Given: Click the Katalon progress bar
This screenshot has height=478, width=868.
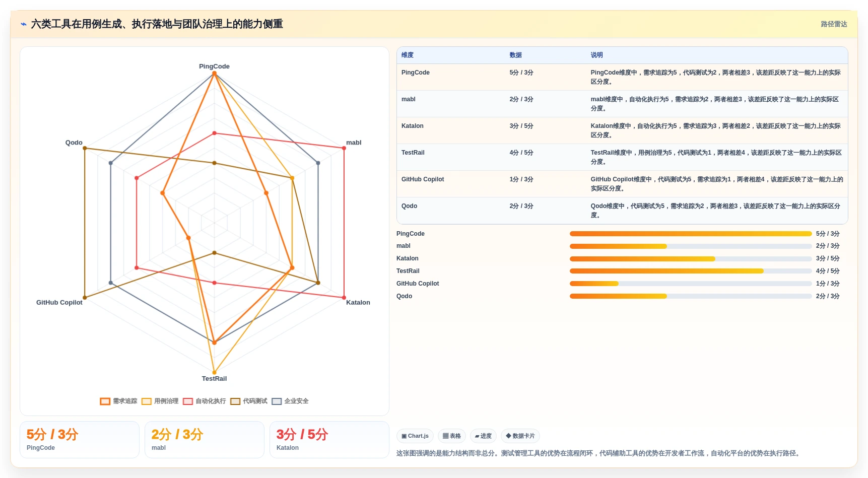Looking at the screenshot, I should click(691, 259).
